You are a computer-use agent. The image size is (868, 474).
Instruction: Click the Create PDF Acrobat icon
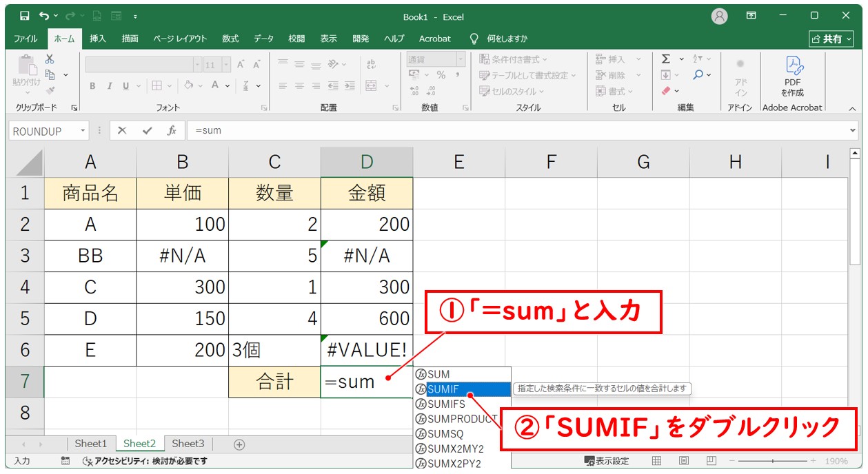792,76
